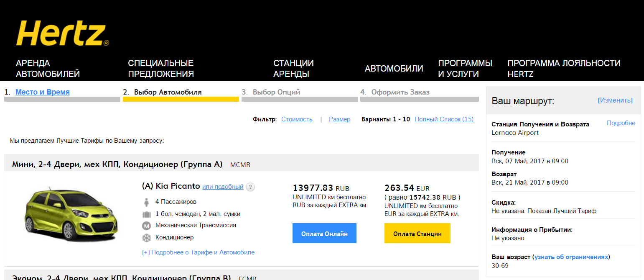Click return date 21 Май 2017
644x280 pixels.
530,182
